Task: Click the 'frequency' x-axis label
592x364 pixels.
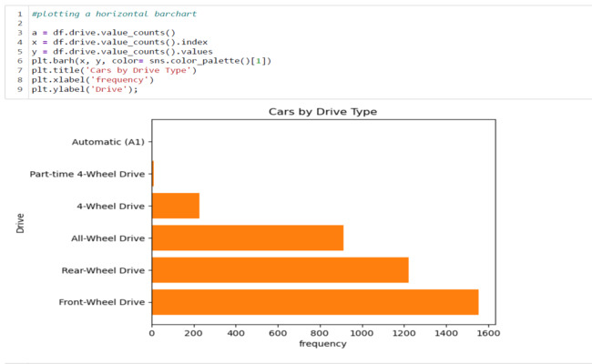Action: click(322, 344)
